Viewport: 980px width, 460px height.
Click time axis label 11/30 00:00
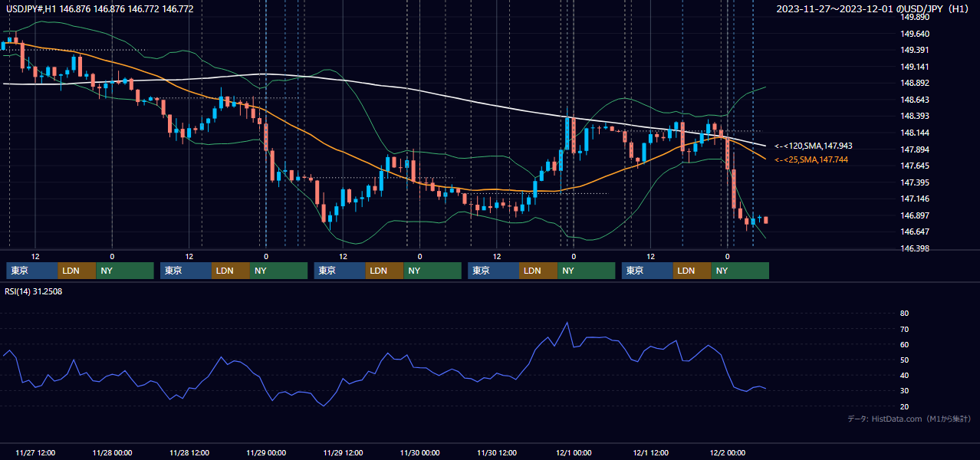click(x=419, y=452)
